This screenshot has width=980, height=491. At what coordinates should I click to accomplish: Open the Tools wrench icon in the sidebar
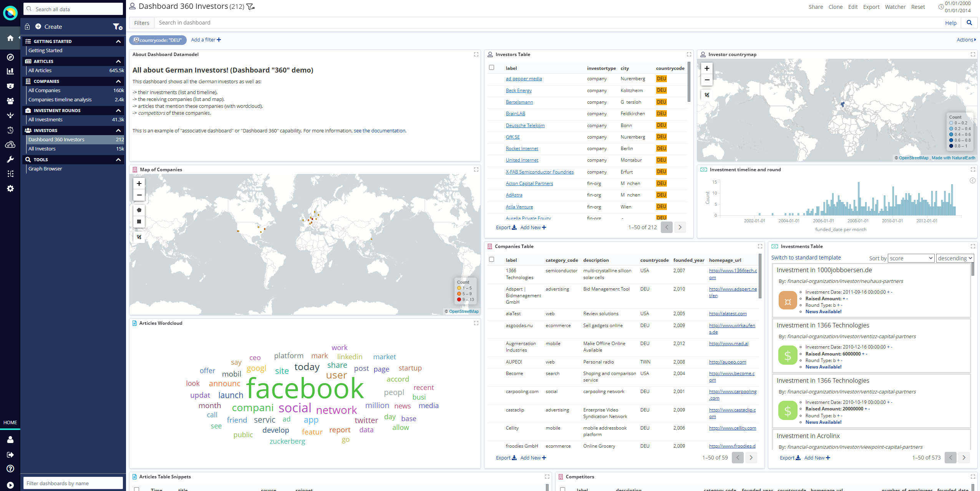10,159
